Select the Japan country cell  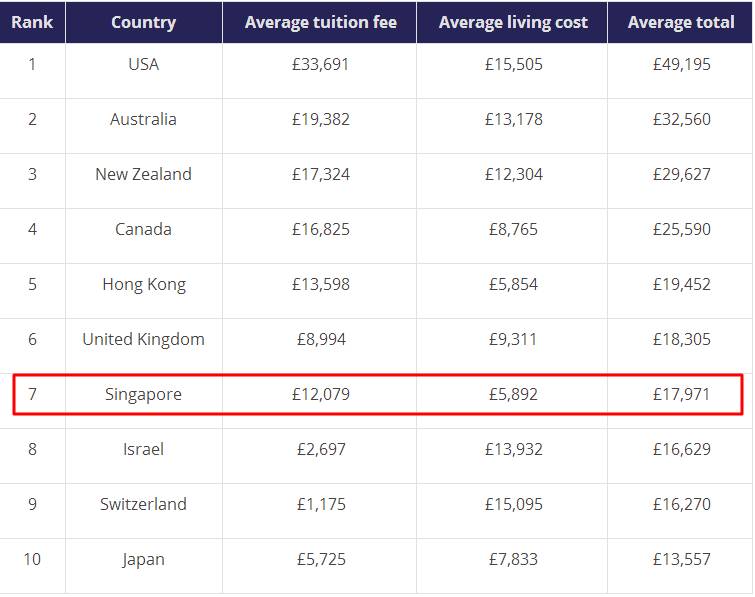[x=143, y=559]
